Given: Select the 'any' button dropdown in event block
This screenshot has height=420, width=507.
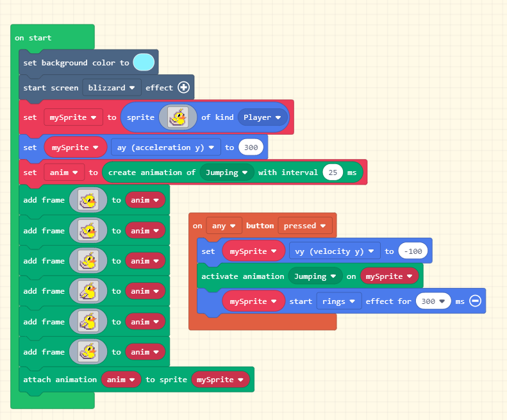Looking at the screenshot, I should [x=224, y=226].
